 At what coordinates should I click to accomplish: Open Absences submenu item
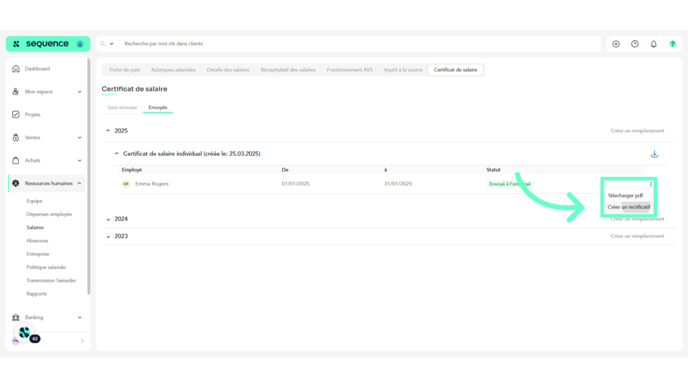point(37,240)
